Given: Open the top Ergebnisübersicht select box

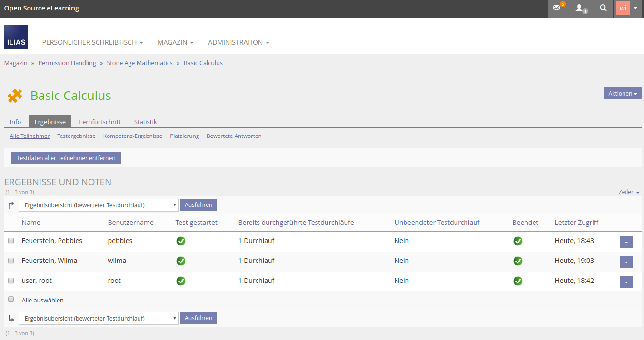Looking at the screenshot, I should 99,205.
